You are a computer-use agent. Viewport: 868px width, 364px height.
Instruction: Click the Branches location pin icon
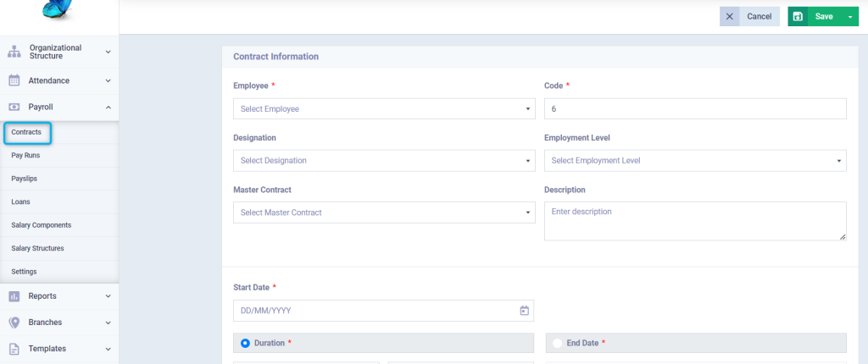pos(14,323)
